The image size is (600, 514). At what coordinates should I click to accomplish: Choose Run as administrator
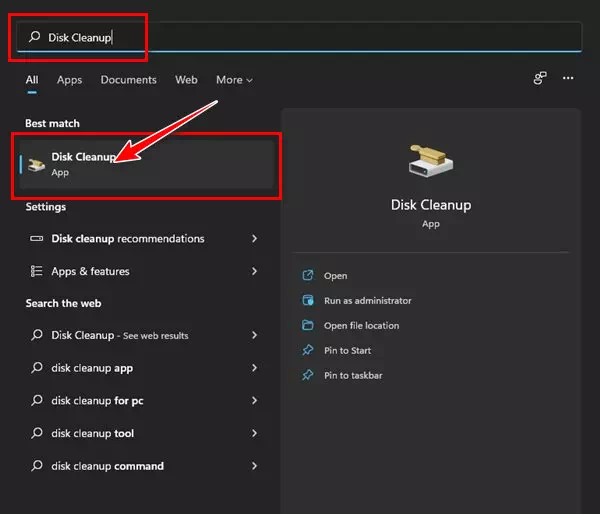point(367,301)
